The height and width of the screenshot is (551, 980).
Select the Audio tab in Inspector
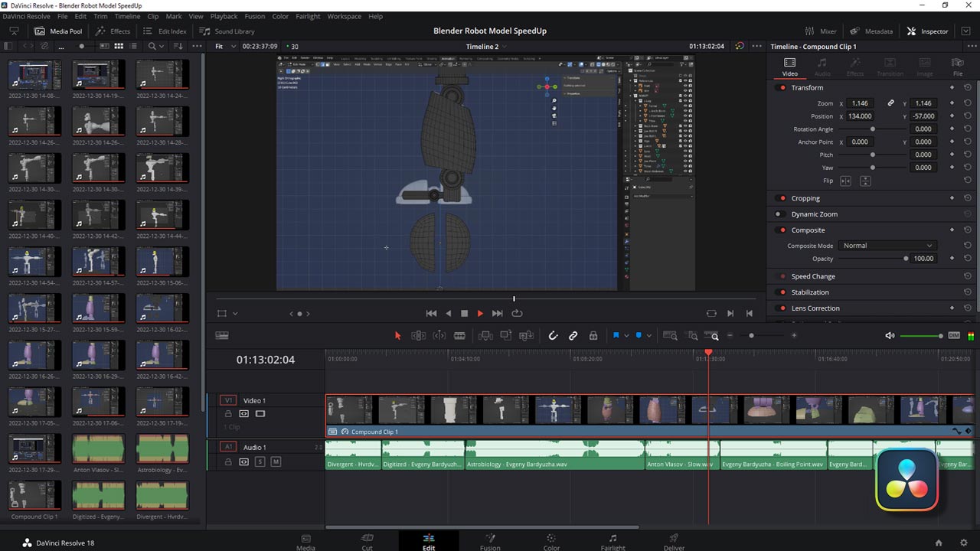coord(822,67)
